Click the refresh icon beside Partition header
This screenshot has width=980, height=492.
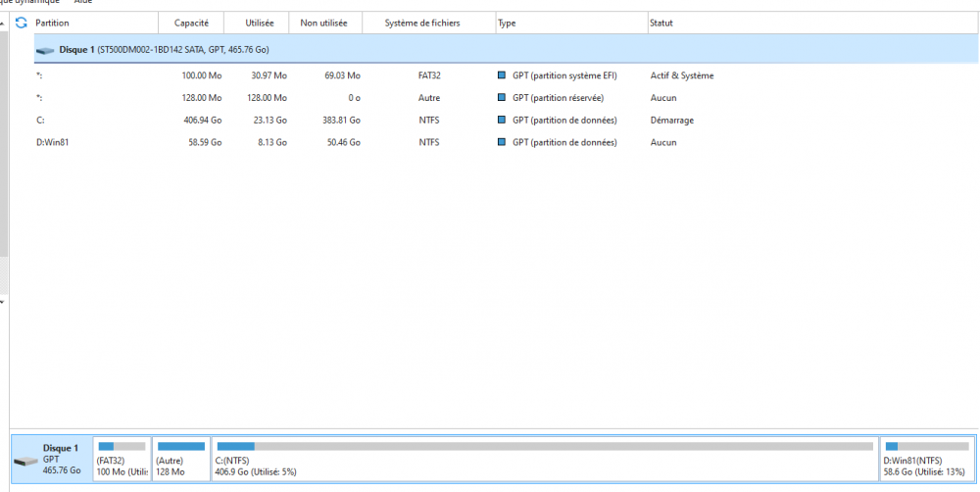click(21, 22)
